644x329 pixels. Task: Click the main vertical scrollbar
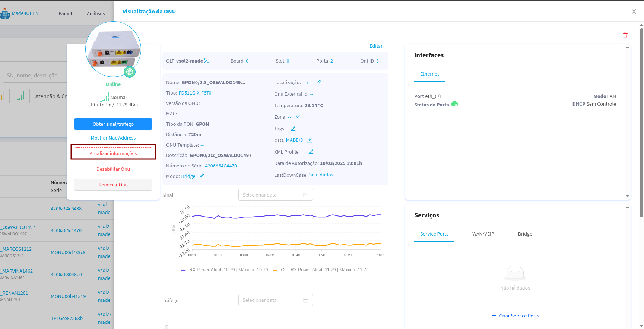(641, 123)
